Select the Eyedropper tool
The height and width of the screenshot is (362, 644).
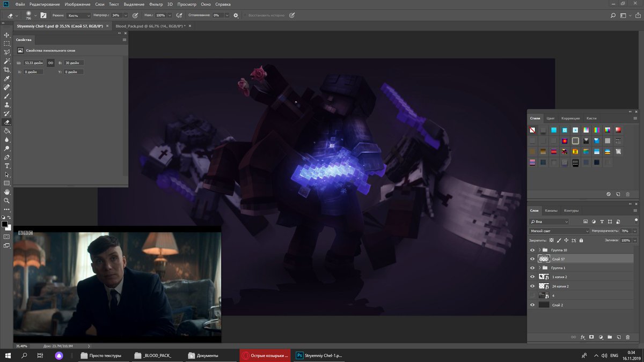click(x=7, y=79)
